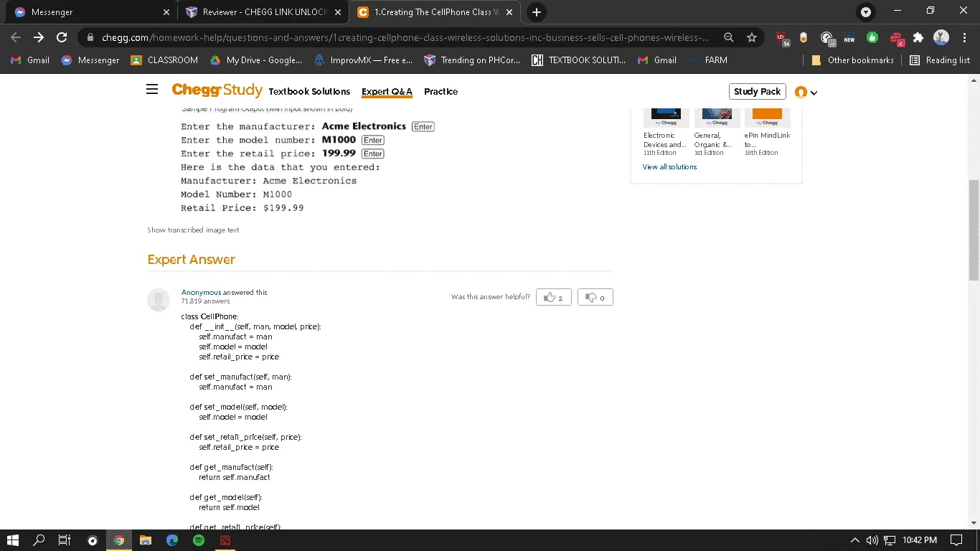Open the Electronic Devices textbook thumbnail
The width and height of the screenshot is (980, 551).
[x=666, y=117]
